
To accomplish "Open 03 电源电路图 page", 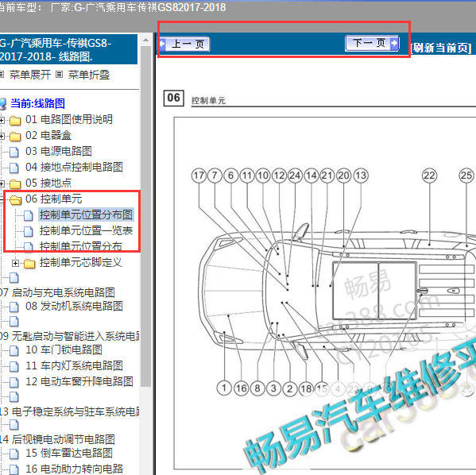I will pos(59,151).
